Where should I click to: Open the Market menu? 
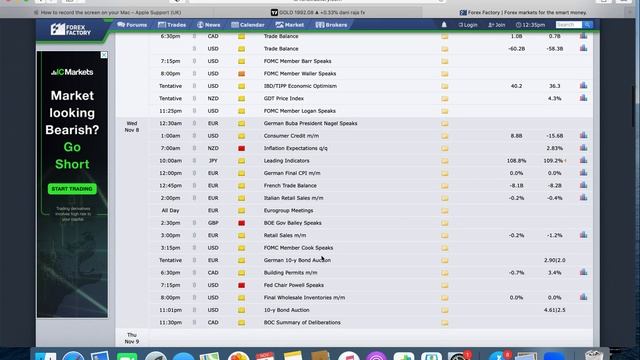(x=289, y=25)
